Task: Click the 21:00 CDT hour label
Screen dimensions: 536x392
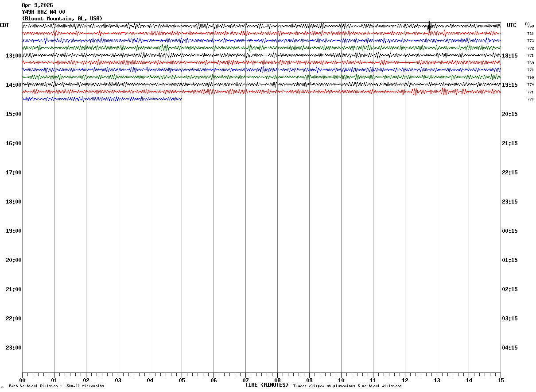Action: (x=14, y=289)
